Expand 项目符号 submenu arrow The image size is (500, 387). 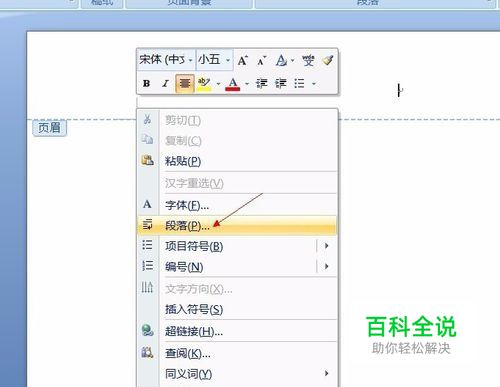point(327,246)
